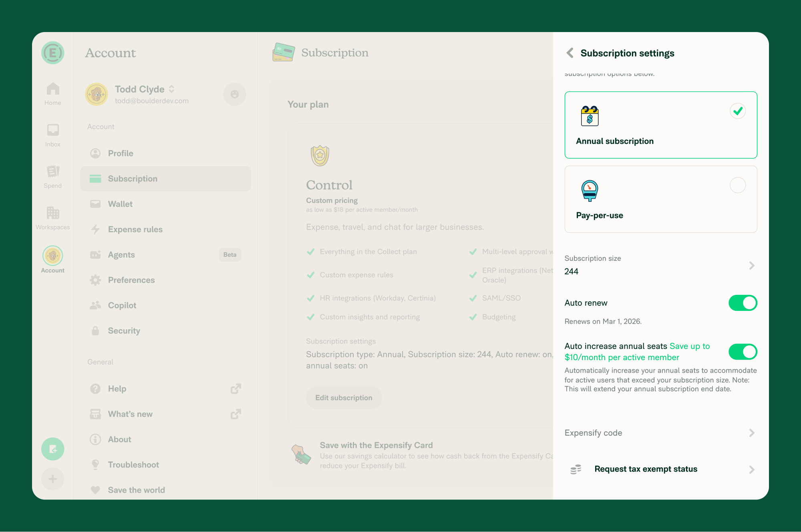Click the emoji status button
Image resolution: width=801 pixels, height=532 pixels.
coord(235,95)
